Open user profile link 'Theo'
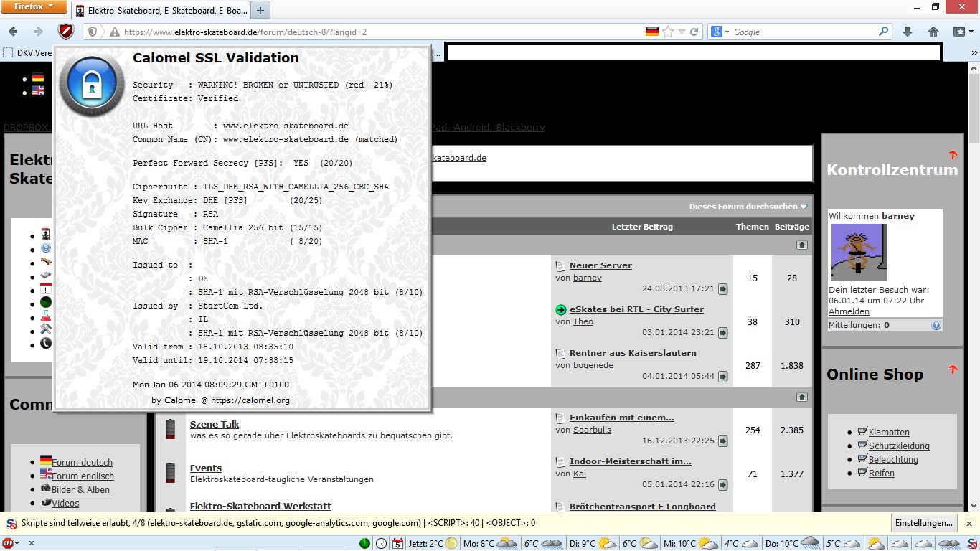 [x=583, y=321]
